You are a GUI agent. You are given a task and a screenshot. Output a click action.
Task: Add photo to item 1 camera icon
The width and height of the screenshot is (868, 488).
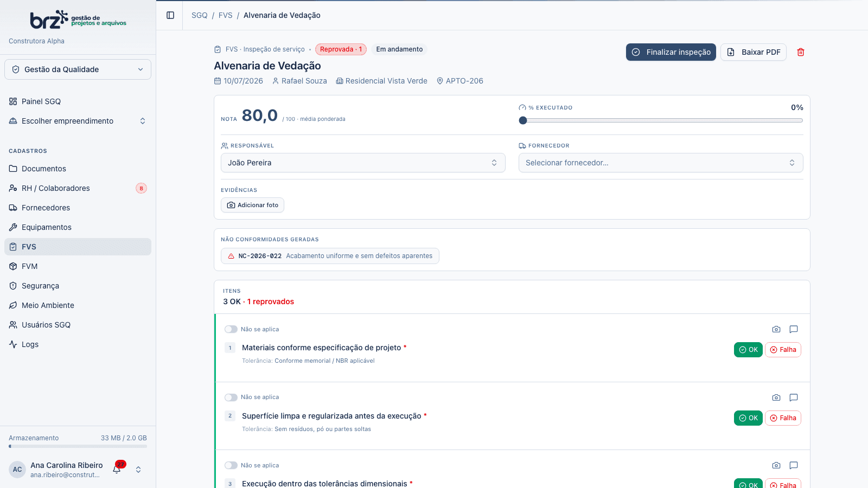pyautogui.click(x=776, y=329)
